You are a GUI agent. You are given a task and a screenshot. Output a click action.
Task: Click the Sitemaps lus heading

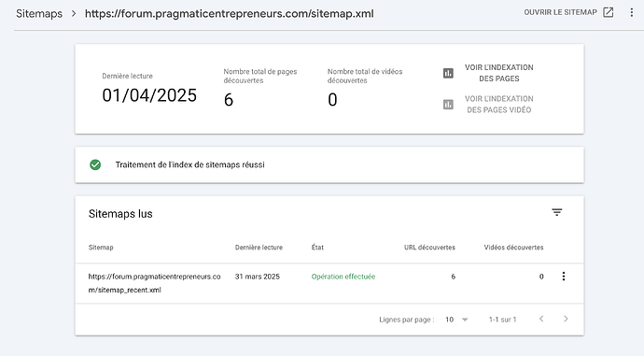click(x=120, y=214)
